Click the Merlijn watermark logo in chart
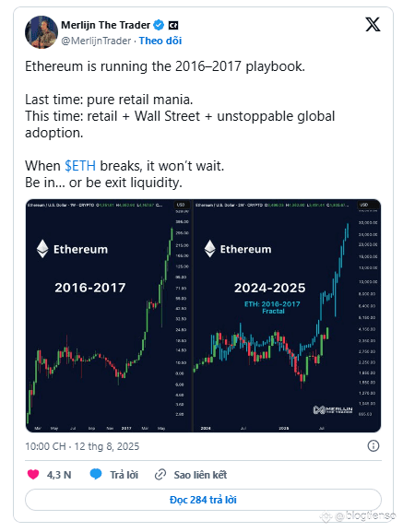Image resolution: width=403 pixels, height=532 pixels. point(332,410)
